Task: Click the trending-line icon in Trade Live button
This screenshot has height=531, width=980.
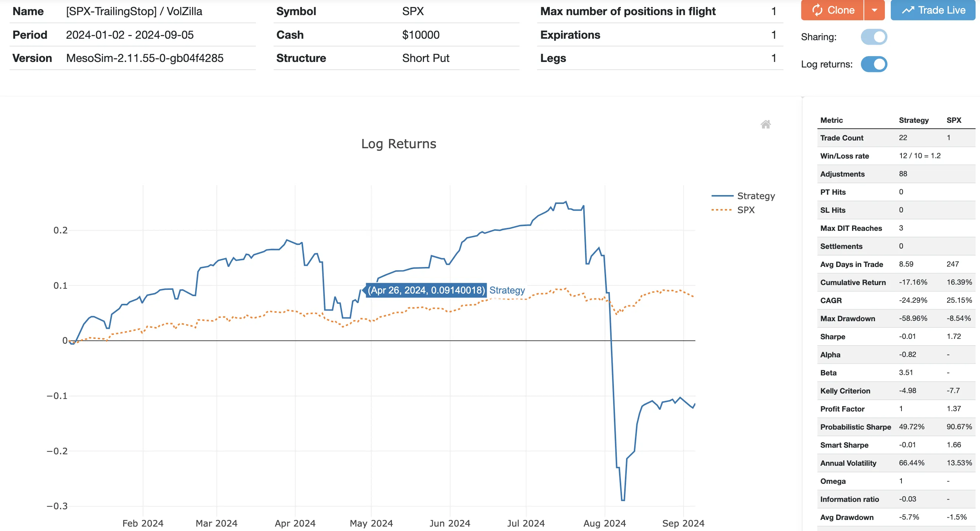Action: pyautogui.click(x=908, y=10)
